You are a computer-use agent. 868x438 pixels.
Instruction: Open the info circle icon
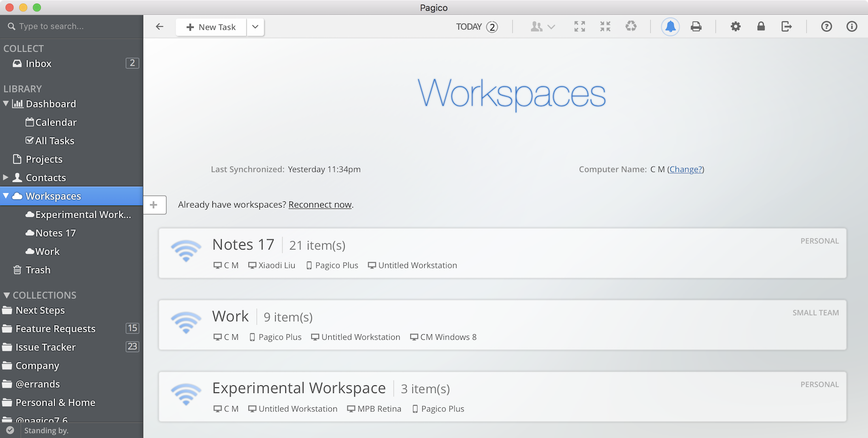pos(852,27)
